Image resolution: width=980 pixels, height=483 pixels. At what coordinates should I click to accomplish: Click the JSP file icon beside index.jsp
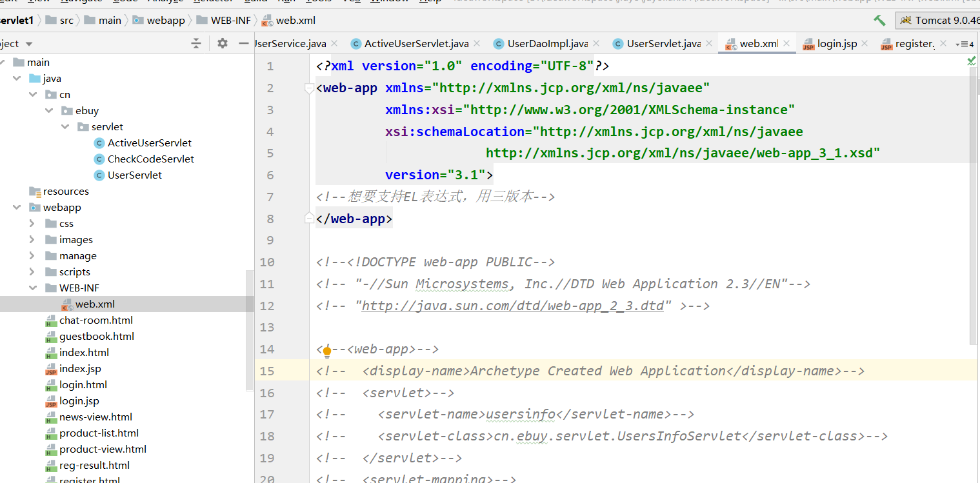click(x=51, y=369)
